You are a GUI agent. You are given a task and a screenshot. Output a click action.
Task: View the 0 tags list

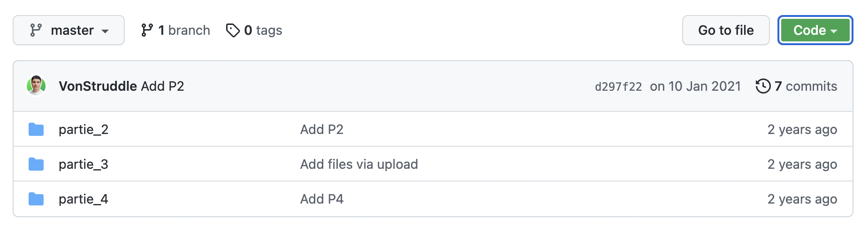pyautogui.click(x=263, y=31)
